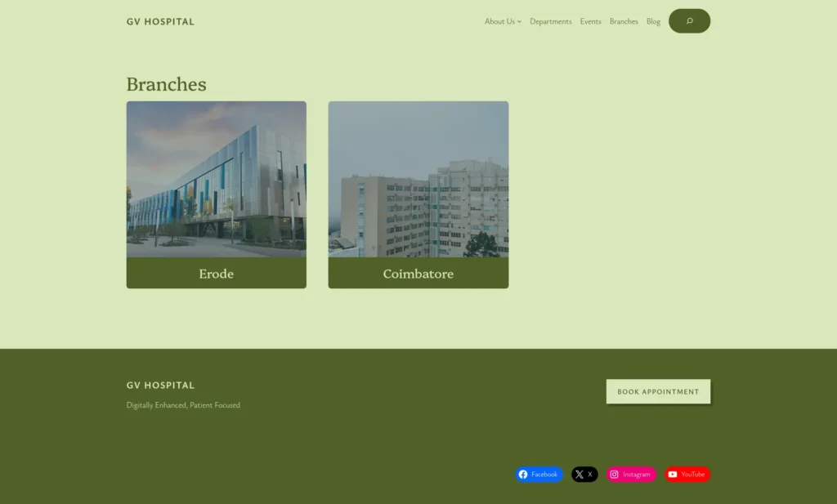Expand the chevron arrow beside About Us

pyautogui.click(x=519, y=22)
